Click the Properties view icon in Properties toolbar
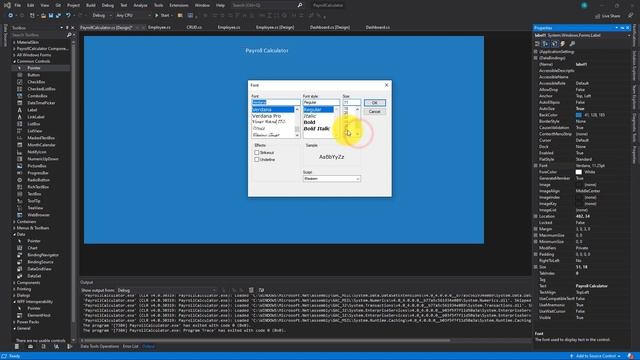This screenshot has width=640, height=360. pos(554,43)
